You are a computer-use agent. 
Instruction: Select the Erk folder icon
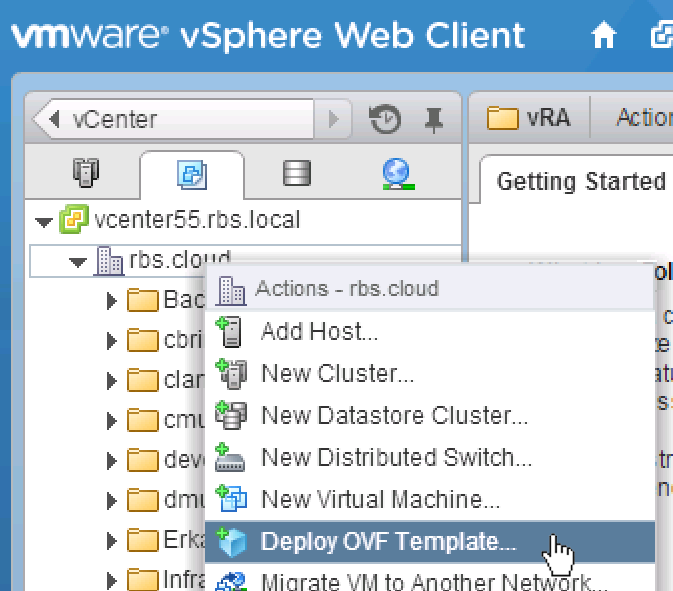142,539
